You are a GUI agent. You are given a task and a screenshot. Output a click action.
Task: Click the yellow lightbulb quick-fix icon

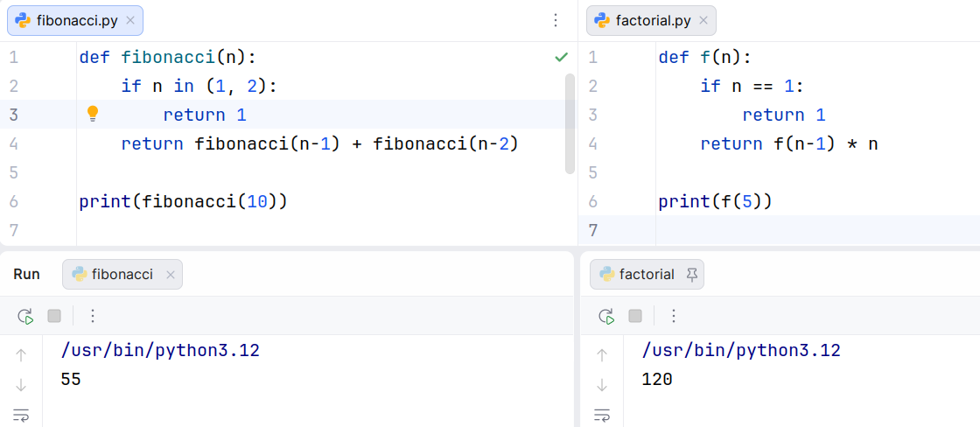pos(93,114)
